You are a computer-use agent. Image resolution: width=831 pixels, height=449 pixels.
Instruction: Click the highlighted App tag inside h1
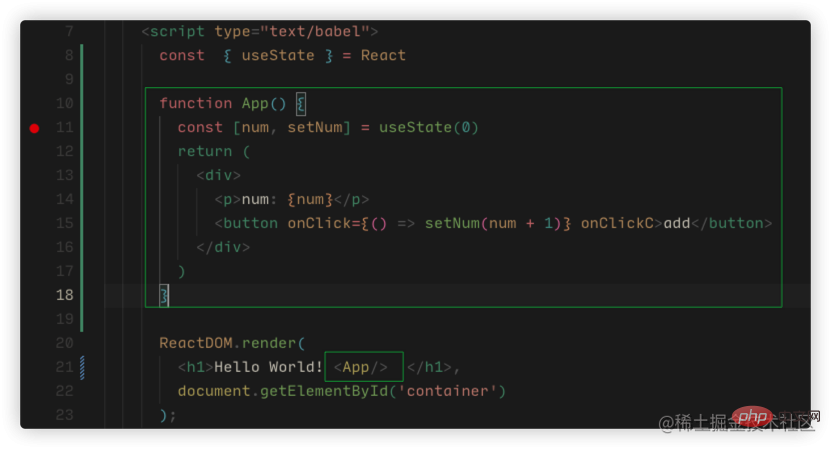(x=364, y=367)
